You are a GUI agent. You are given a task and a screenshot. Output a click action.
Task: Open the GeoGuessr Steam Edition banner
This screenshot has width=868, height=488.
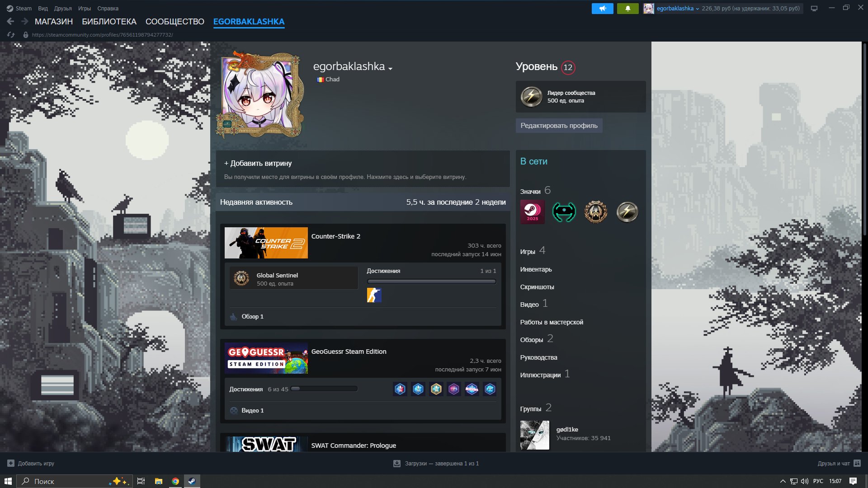pos(266,358)
